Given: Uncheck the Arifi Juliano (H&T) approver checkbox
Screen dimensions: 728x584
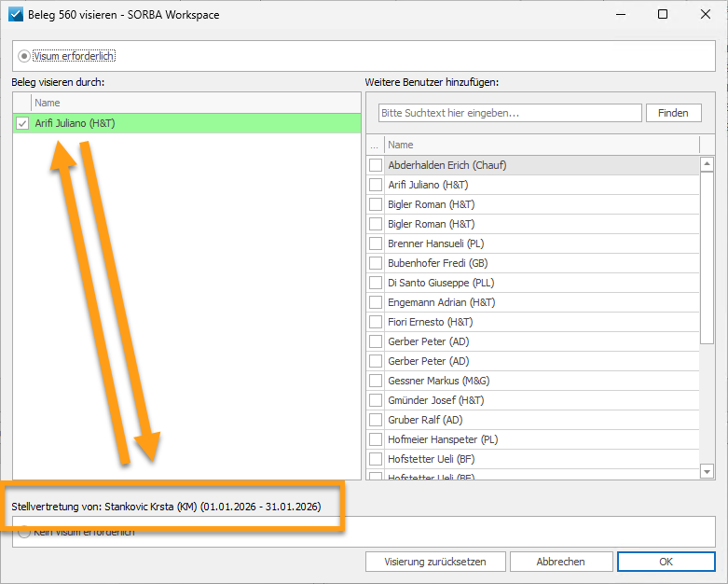Looking at the screenshot, I should tap(22, 123).
